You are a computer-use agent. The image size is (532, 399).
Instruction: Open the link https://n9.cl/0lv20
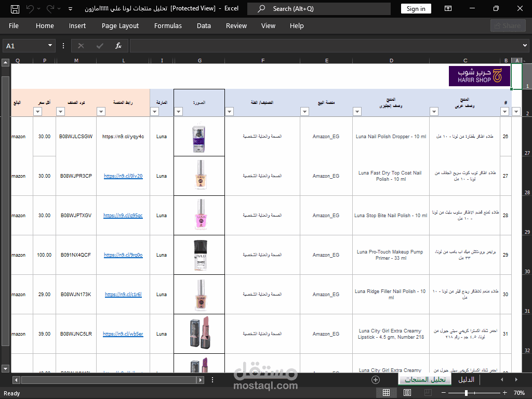123,176
